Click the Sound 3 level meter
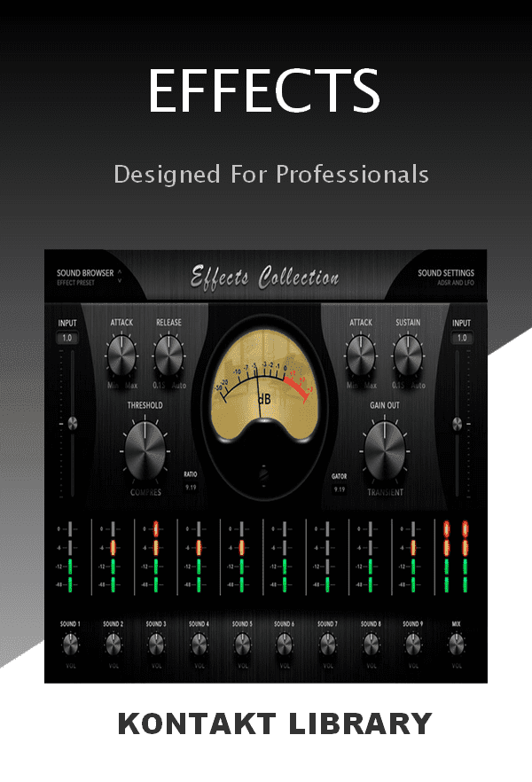The width and height of the screenshot is (532, 782). [x=155, y=557]
